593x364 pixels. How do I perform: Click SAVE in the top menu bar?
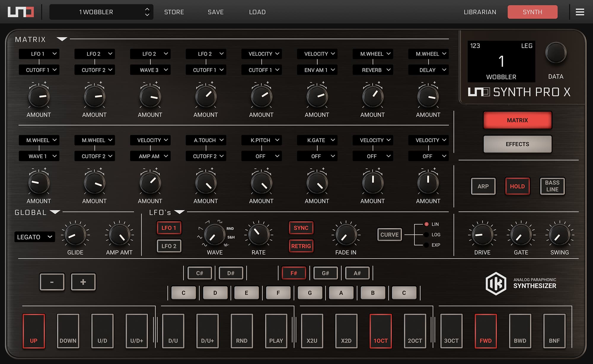tap(215, 12)
